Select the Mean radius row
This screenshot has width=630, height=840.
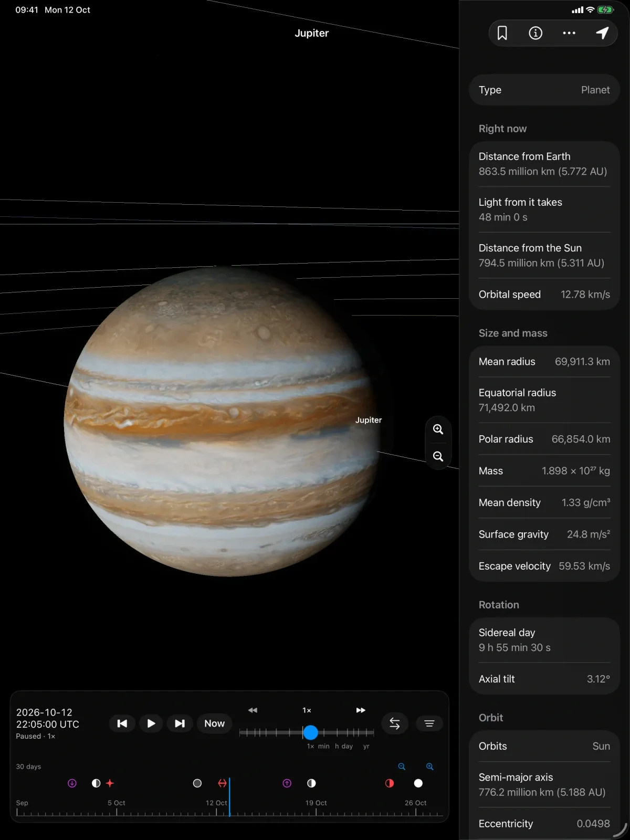click(544, 362)
